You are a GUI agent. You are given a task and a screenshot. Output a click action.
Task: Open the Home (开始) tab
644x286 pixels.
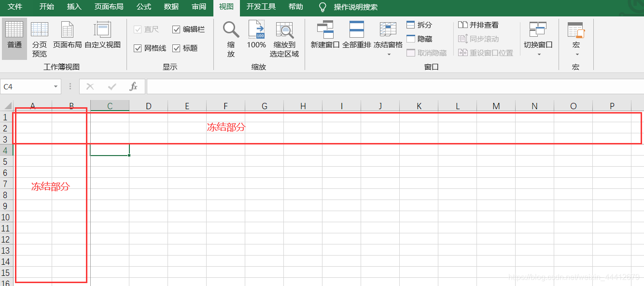tap(46, 7)
